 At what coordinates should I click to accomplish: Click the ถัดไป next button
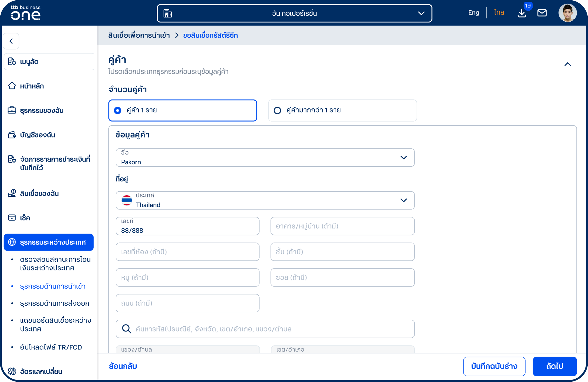click(x=555, y=366)
